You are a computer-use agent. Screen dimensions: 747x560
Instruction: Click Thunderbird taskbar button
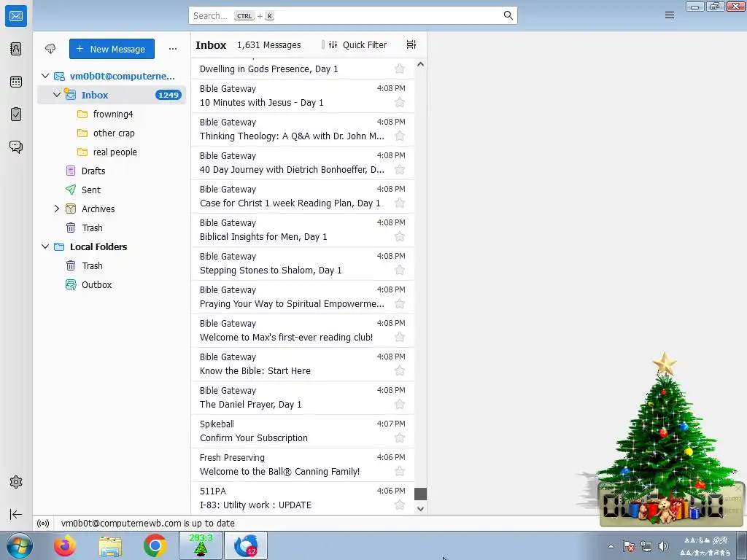(246, 545)
